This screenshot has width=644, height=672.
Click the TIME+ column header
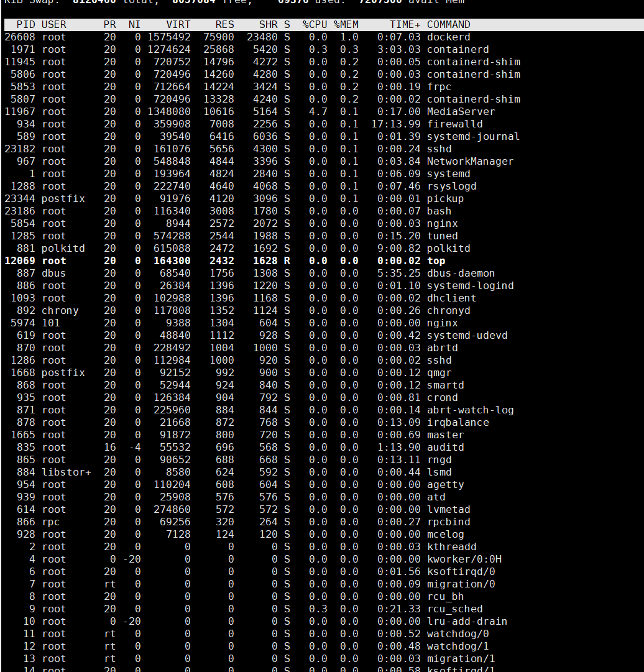[405, 25]
